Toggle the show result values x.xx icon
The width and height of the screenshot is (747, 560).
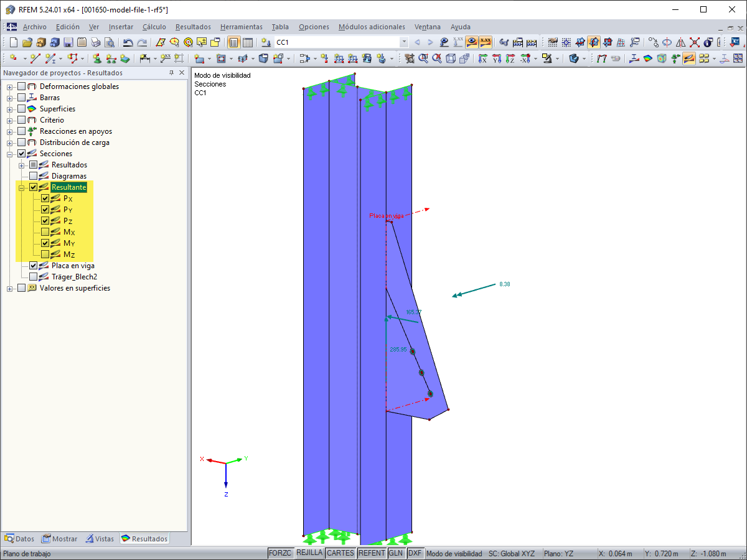point(486,42)
